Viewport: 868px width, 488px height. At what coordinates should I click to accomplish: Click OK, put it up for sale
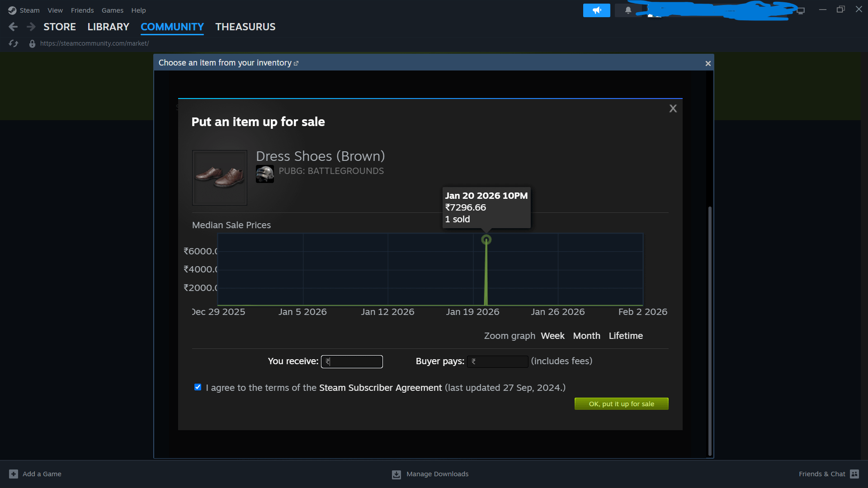pos(621,404)
